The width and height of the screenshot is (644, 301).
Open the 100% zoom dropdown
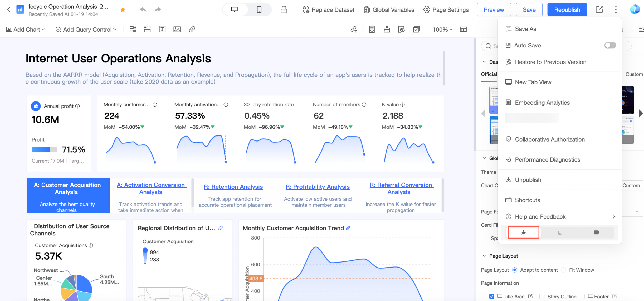tap(442, 30)
